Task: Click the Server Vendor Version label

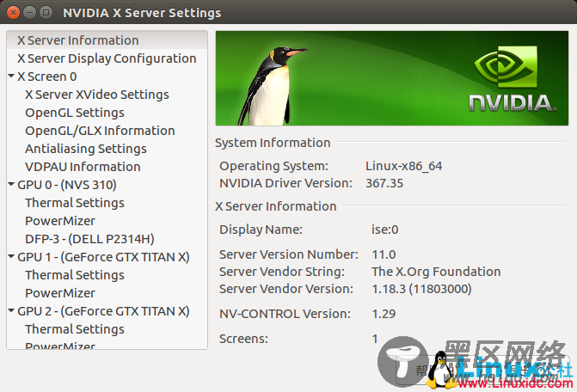Action: pos(286,289)
